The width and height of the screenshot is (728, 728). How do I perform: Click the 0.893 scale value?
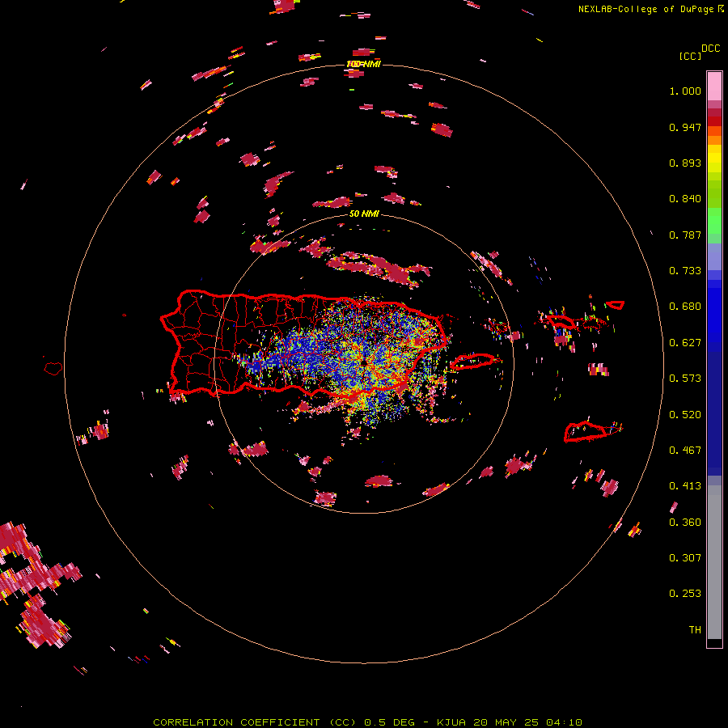(685, 163)
